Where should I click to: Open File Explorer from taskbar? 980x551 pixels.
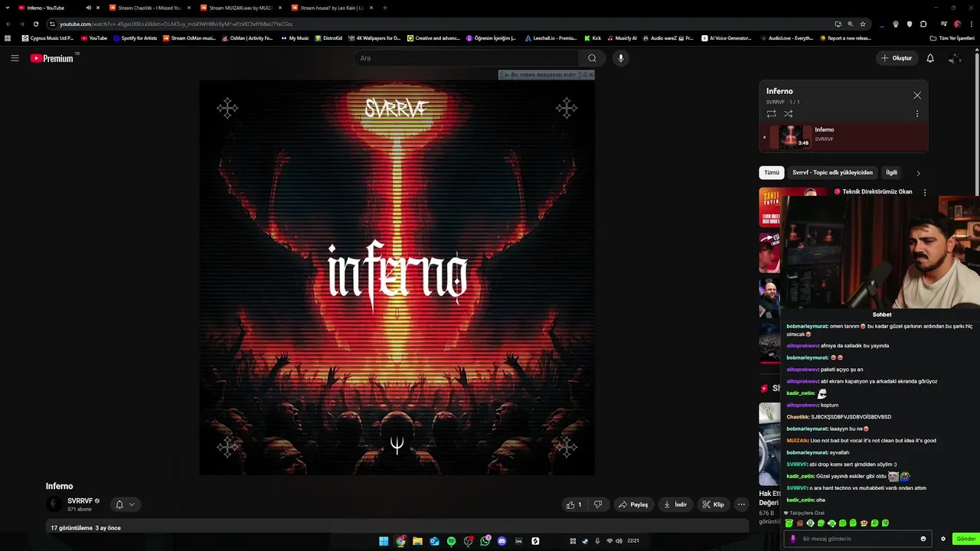417,541
